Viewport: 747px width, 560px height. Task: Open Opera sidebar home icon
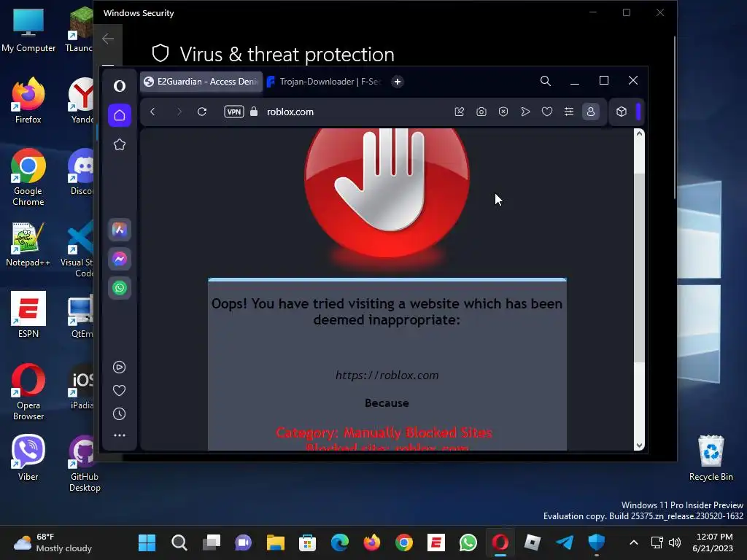pyautogui.click(x=120, y=115)
